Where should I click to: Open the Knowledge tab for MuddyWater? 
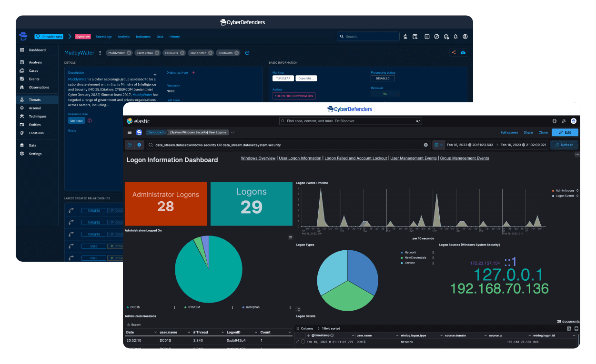tap(103, 36)
